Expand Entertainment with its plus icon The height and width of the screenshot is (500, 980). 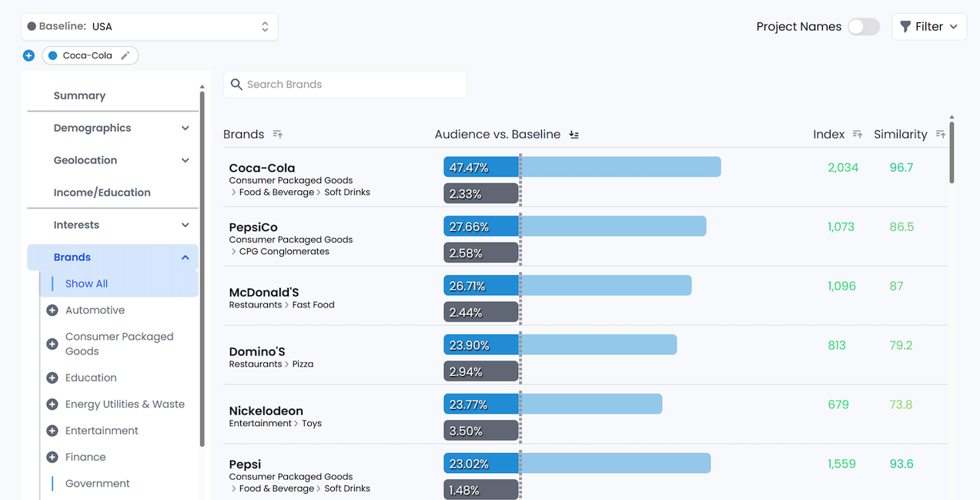click(52, 431)
